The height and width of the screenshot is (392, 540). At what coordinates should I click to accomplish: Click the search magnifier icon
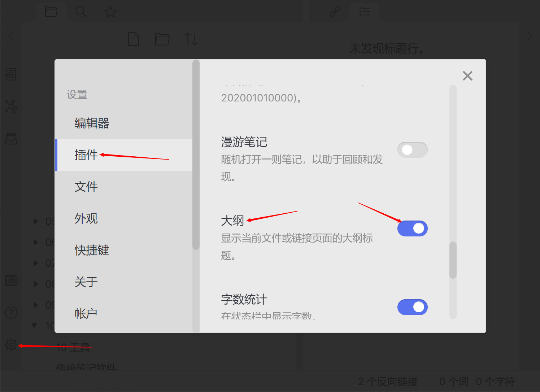pos(80,12)
